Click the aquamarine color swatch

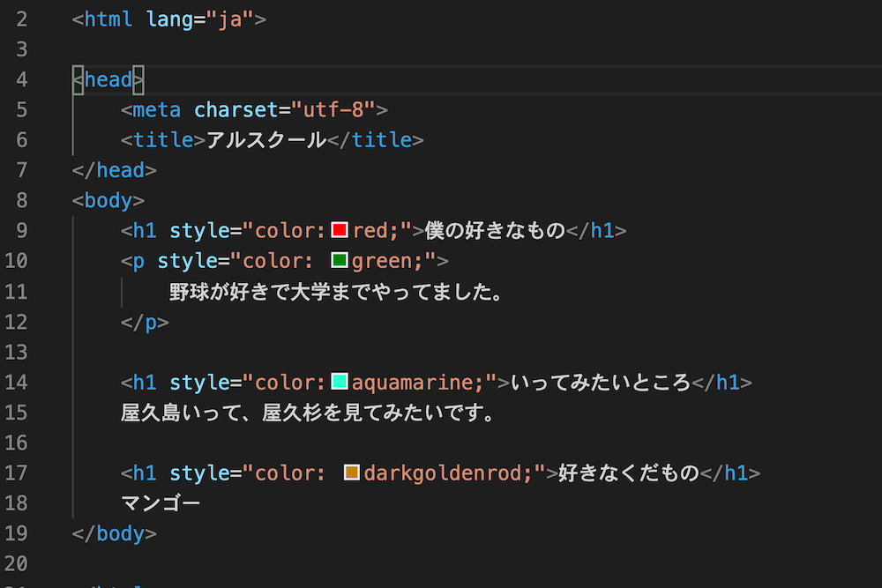pos(340,381)
